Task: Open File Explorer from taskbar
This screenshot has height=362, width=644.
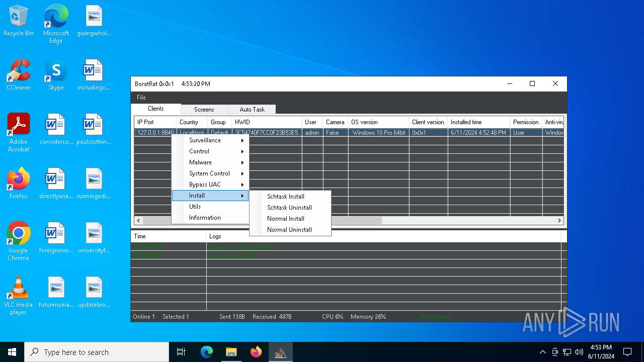Action: click(231, 352)
